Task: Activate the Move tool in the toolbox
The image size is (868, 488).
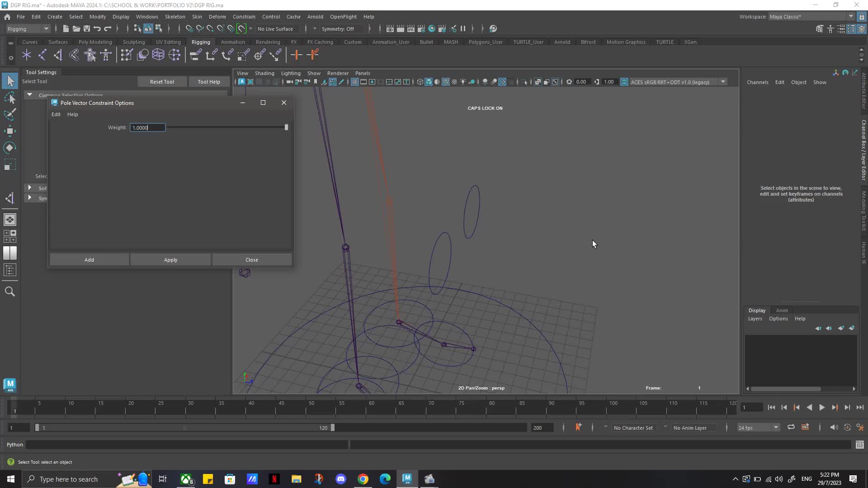Action: tap(10, 131)
